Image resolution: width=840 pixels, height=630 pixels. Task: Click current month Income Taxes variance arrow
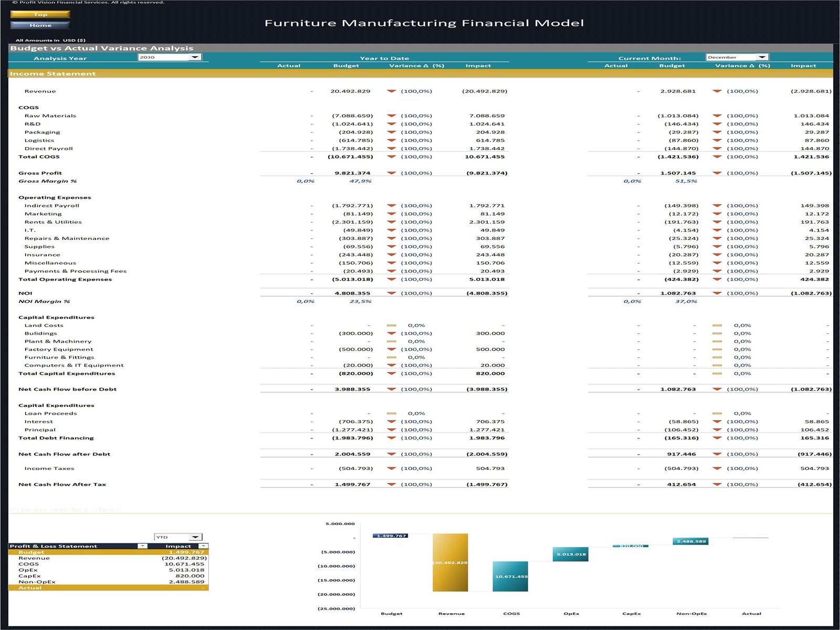coord(717,469)
